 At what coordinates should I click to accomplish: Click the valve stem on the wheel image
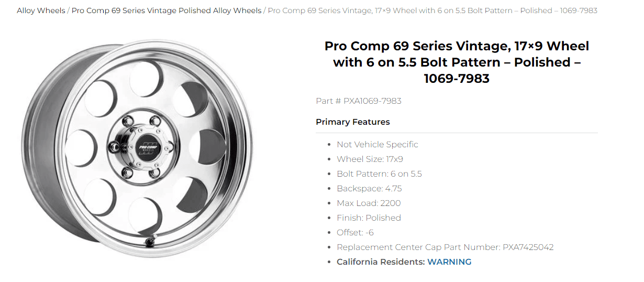click(151, 241)
